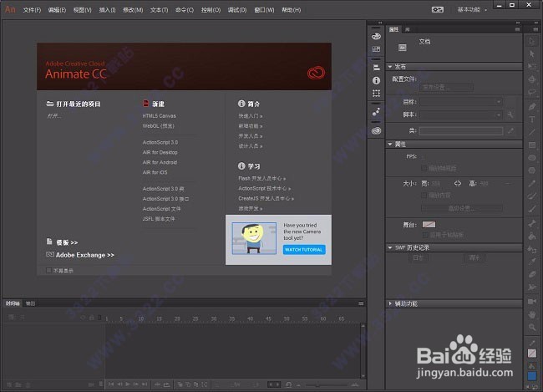This screenshot has height=392, width=543.
Task: Open the 脚本 dropdown
Action: coord(461,115)
